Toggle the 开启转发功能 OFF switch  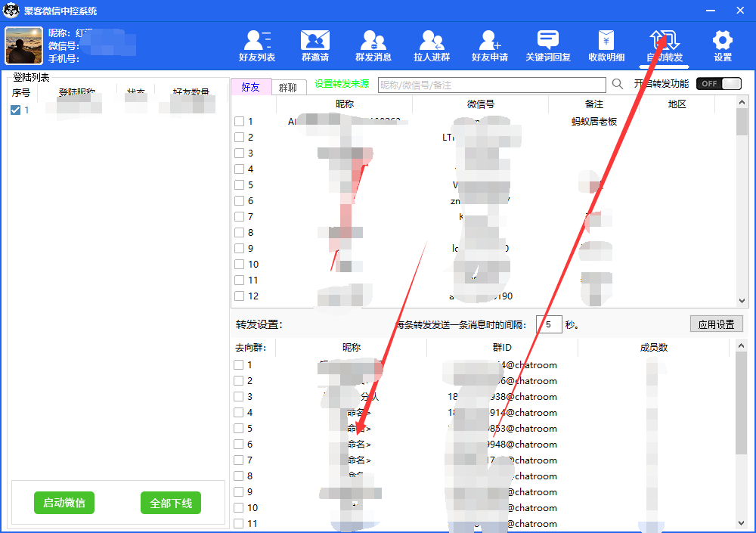pos(717,84)
